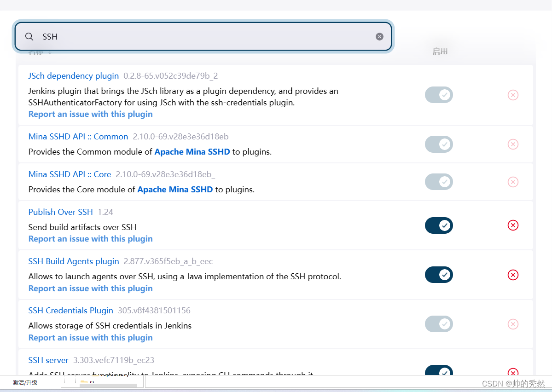552x392 pixels.
Task: Click the 启用 column header
Action: (x=440, y=52)
